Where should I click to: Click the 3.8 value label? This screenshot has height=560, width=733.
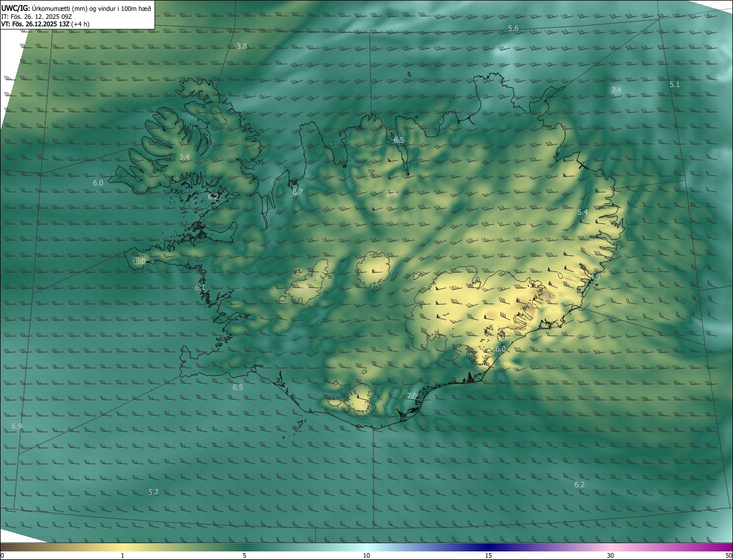coord(242,46)
